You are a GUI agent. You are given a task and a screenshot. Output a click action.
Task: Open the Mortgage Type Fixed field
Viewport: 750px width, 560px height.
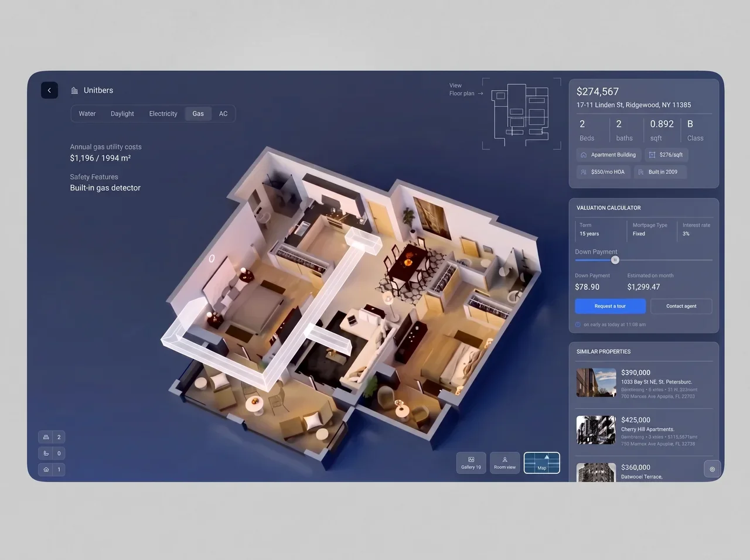(x=652, y=230)
